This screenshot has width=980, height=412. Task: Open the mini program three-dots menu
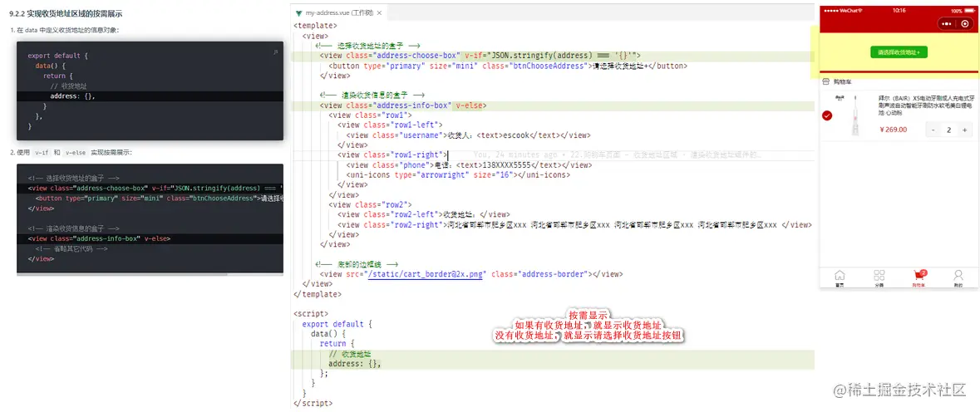pos(947,24)
